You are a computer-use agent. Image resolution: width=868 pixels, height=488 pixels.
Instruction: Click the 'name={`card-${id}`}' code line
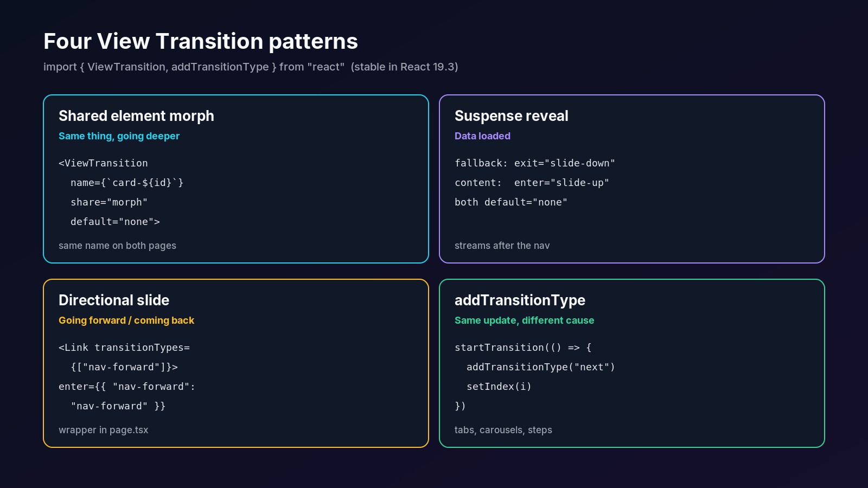pyautogui.click(x=127, y=183)
